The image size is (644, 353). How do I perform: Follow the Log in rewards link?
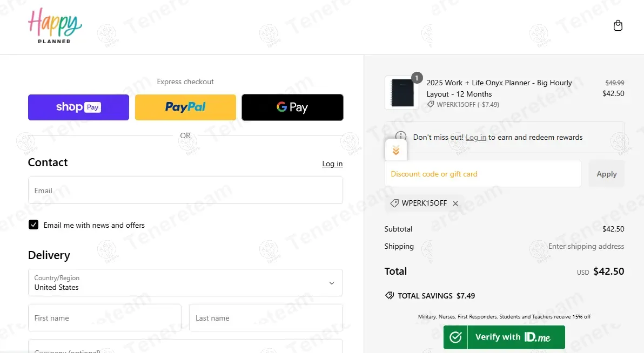pos(476,137)
